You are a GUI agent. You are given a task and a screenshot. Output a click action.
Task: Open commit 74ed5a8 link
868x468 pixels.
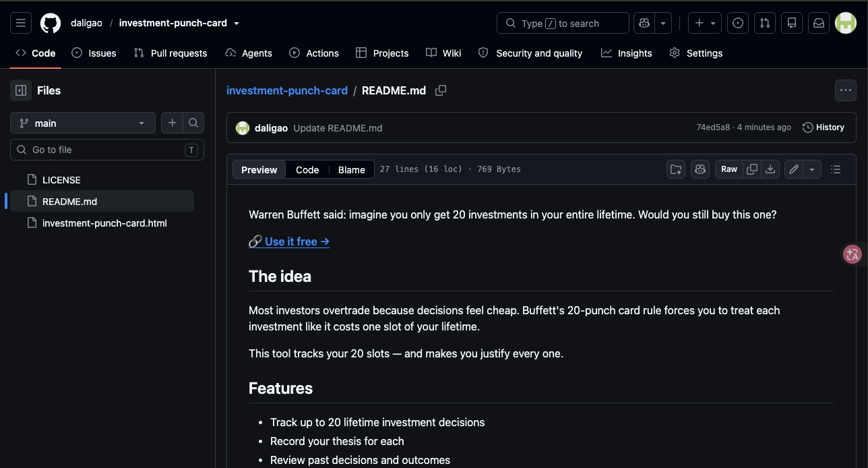(x=713, y=127)
